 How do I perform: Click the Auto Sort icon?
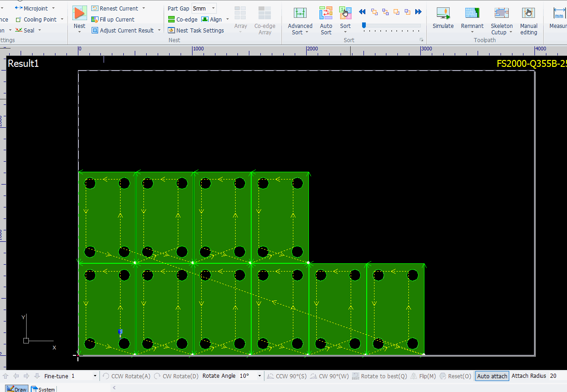pos(326,13)
